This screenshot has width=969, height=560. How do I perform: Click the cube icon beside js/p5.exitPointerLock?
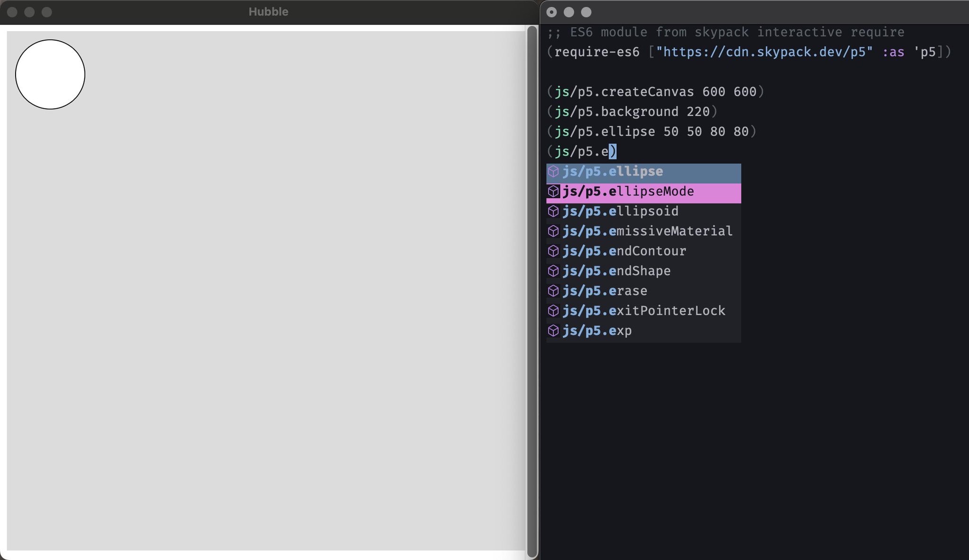554,310
